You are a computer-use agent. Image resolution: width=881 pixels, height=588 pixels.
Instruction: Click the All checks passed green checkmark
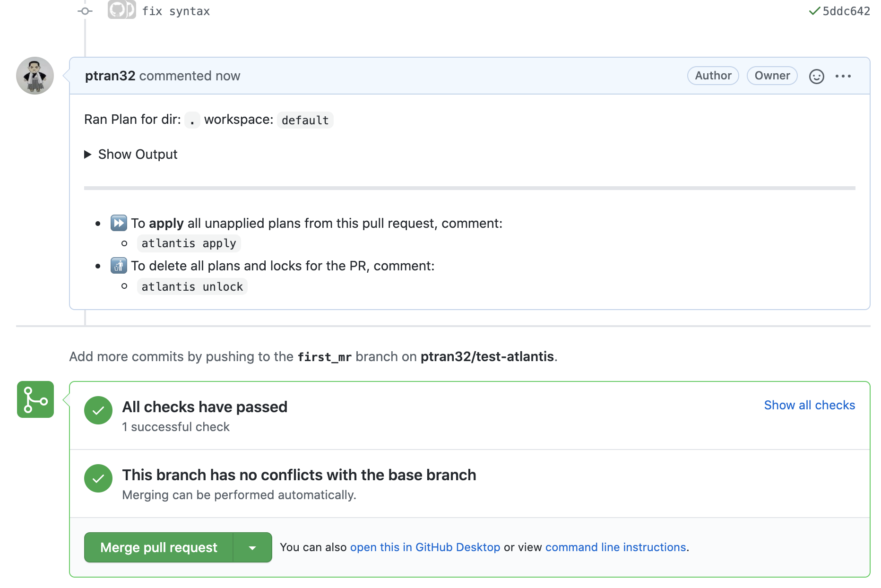tap(98, 410)
